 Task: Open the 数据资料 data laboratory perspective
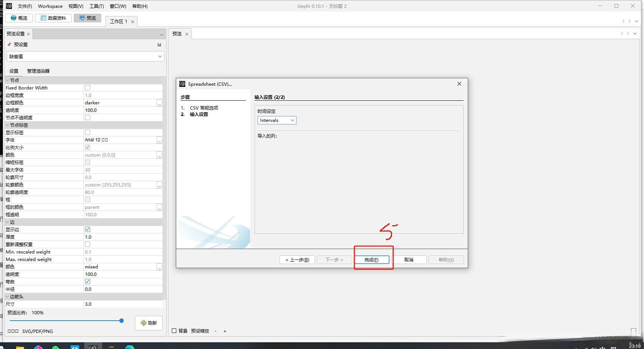click(x=53, y=18)
